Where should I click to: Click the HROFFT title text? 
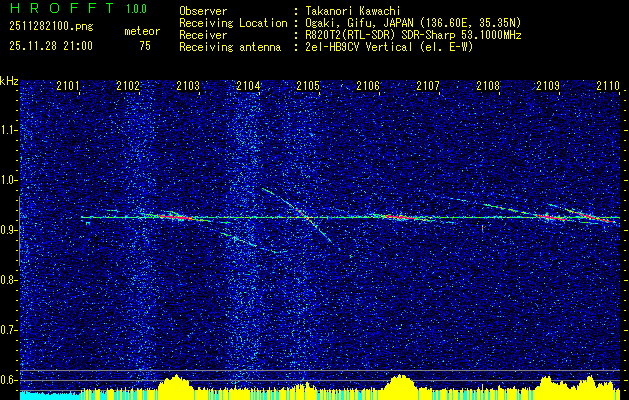pyautogui.click(x=62, y=8)
